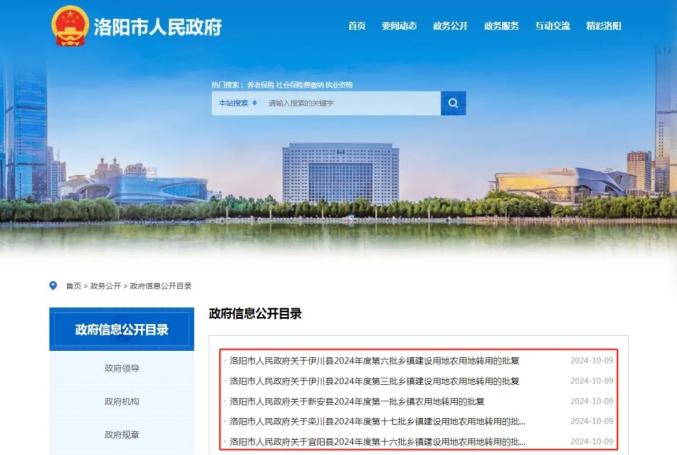Open the 新安县 第一批 approval document

(357, 401)
